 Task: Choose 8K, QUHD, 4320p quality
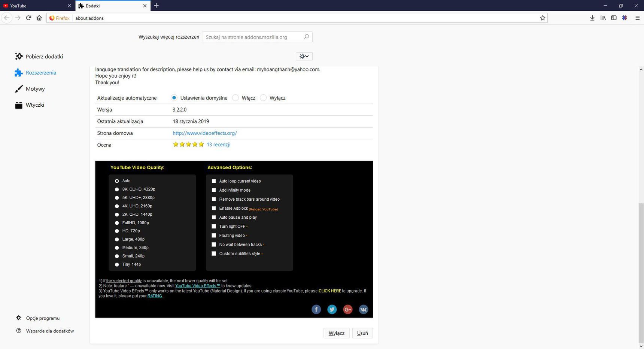click(117, 189)
